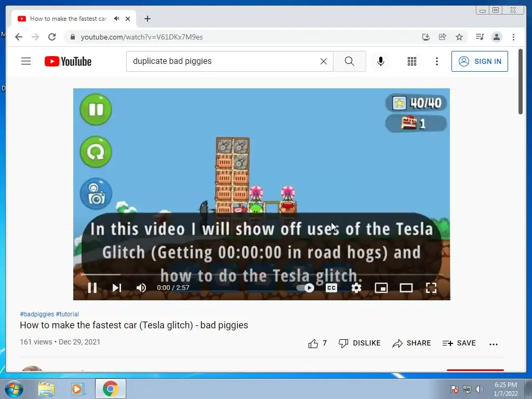
Task: Open the YouTube apps grid
Action: [412, 61]
